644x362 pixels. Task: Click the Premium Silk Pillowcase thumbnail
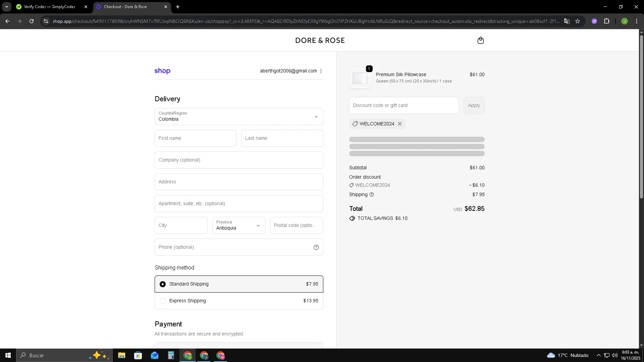360,78
